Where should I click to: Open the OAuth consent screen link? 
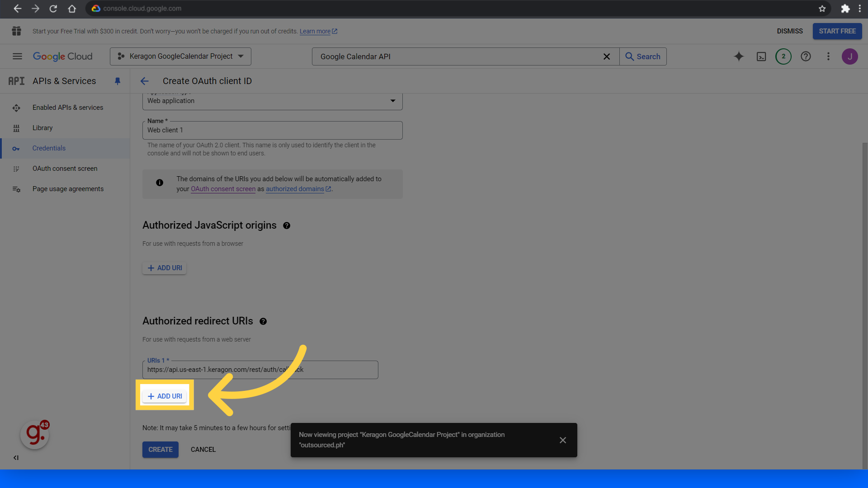(223, 189)
